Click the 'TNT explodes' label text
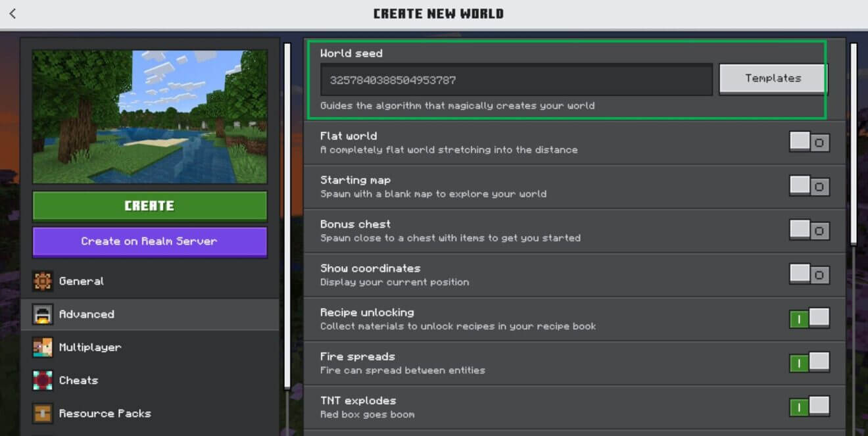Image resolution: width=868 pixels, height=436 pixels. tap(358, 400)
